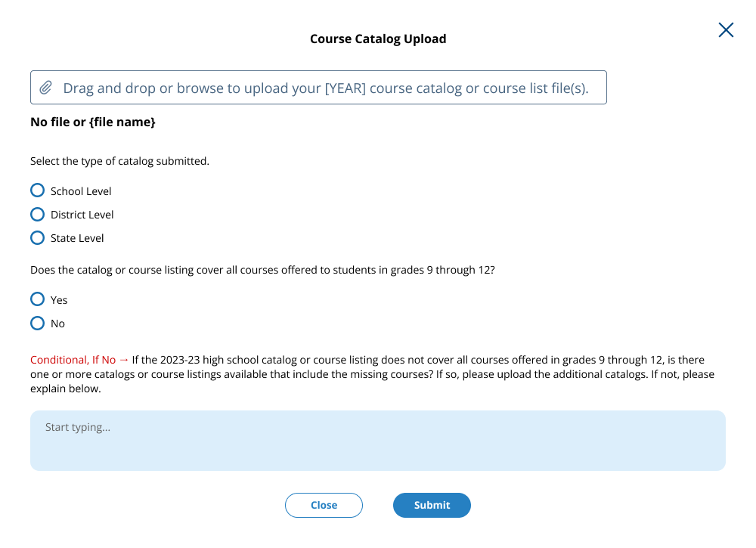Click the Start typing explanation text area

(377, 440)
